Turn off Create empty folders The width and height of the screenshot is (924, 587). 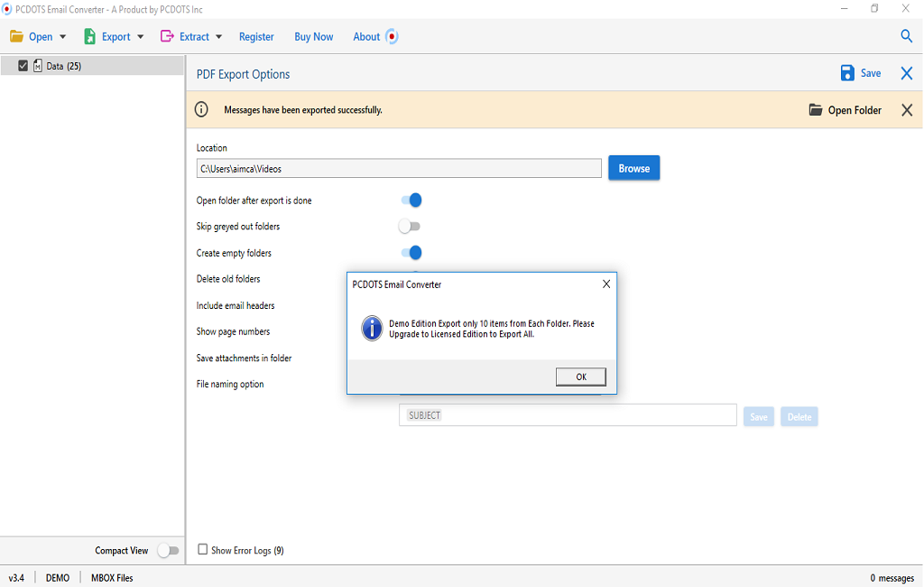pyautogui.click(x=411, y=253)
